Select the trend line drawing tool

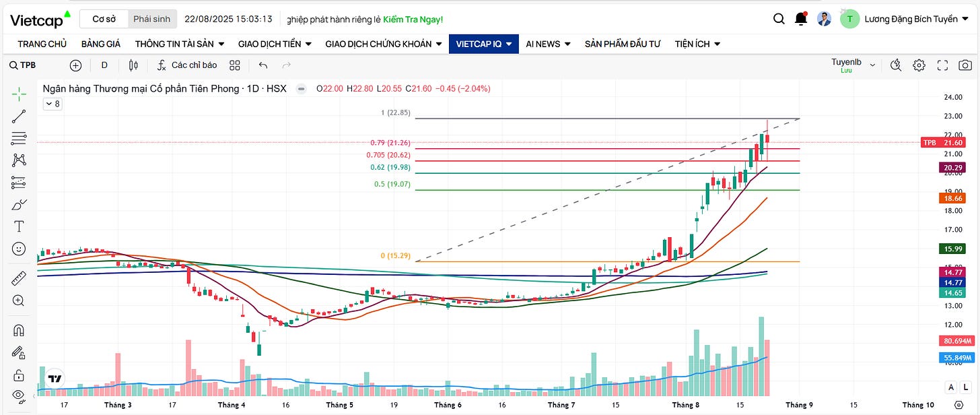(x=19, y=116)
